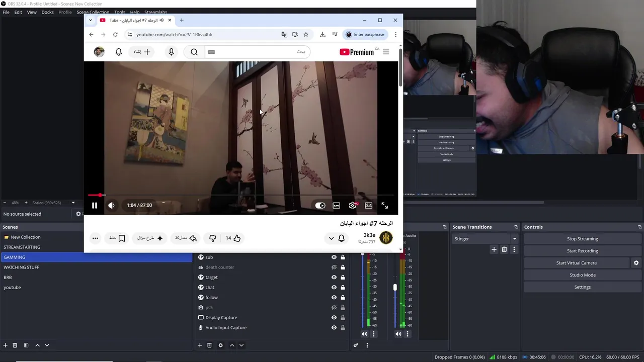Click the share arrow button مشاركة

coord(186,238)
